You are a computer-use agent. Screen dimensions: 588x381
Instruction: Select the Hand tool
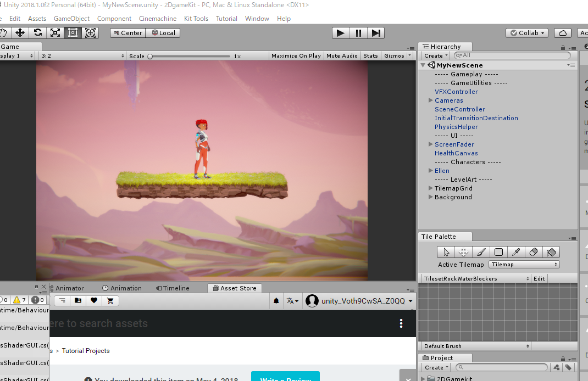(x=4, y=33)
